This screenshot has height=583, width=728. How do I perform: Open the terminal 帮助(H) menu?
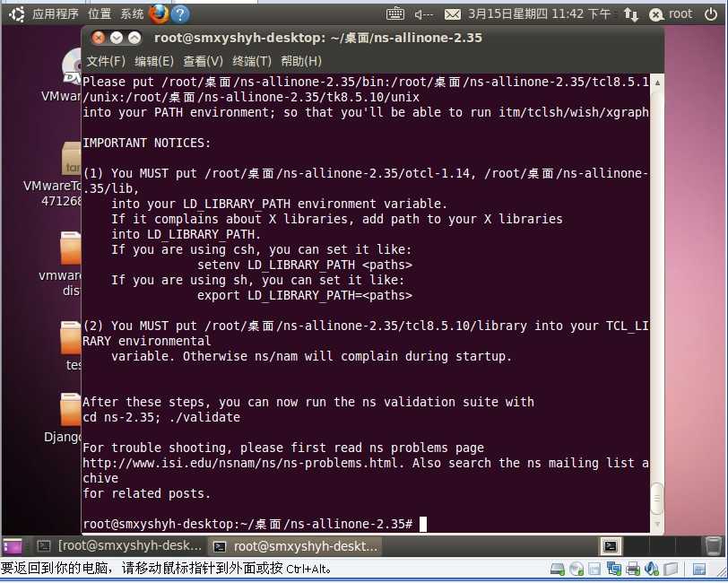click(301, 61)
